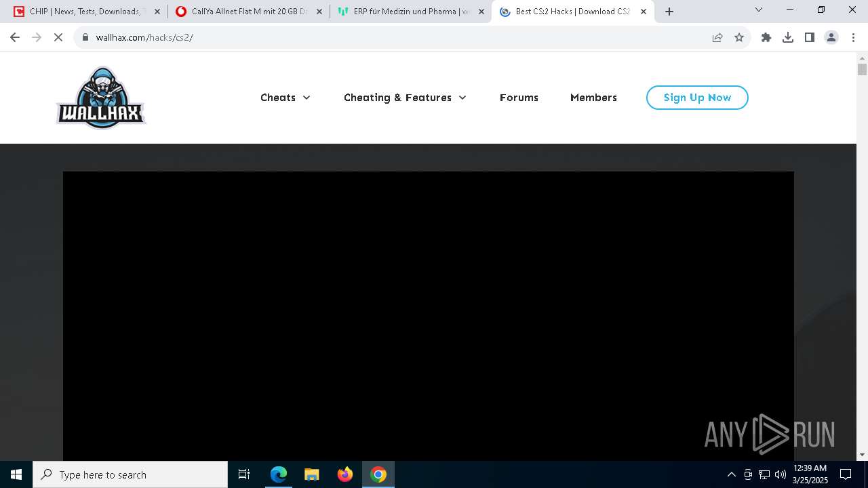868x488 pixels.
Task: Open Task View on the taskbar
Action: 244,474
